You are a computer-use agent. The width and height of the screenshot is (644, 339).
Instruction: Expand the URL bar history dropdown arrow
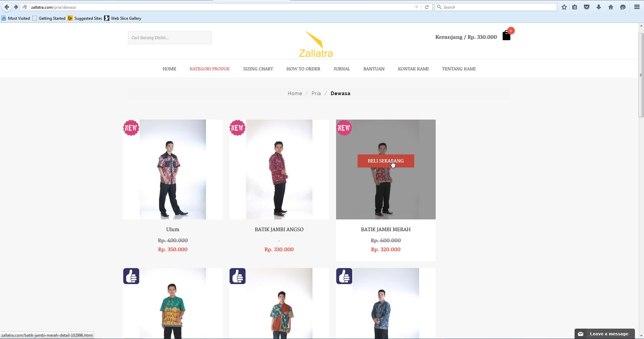pyautogui.click(x=417, y=7)
